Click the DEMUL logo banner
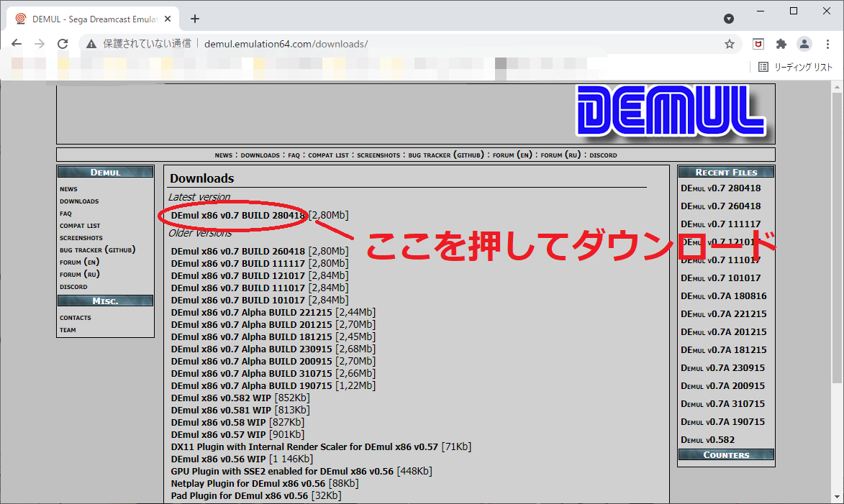Screen dimensions: 844x504 tap(671, 112)
